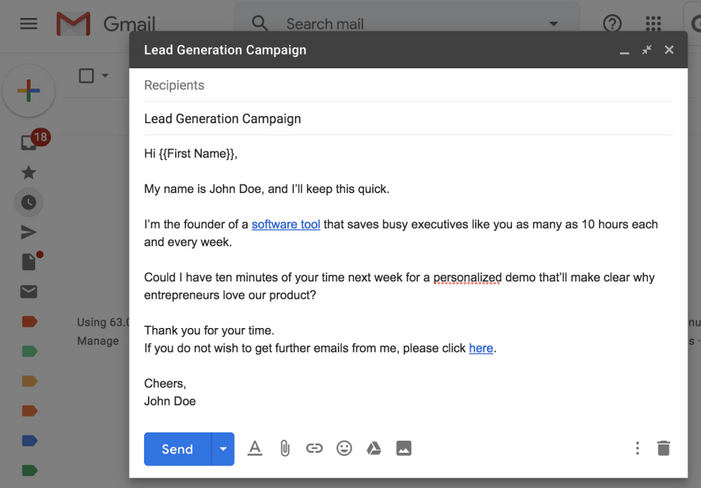Attach files using the paperclip icon
The image size is (701, 488).
click(x=285, y=448)
